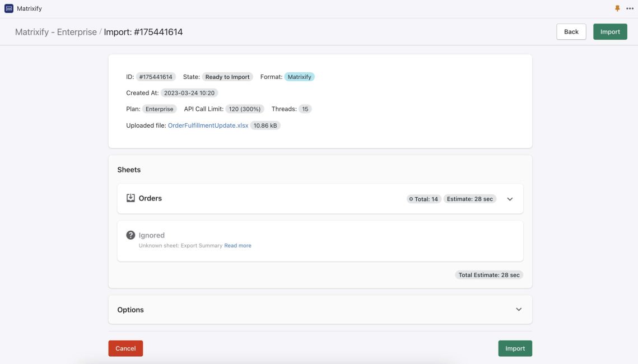Image resolution: width=638 pixels, height=364 pixels.
Task: Unpin the app using the orange pin icon
Action: coord(616,8)
